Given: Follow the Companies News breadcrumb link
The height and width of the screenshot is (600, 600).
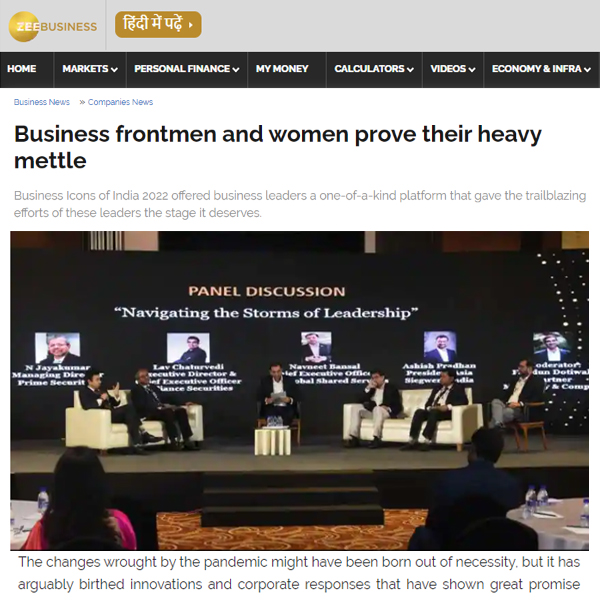Looking at the screenshot, I should (x=120, y=102).
